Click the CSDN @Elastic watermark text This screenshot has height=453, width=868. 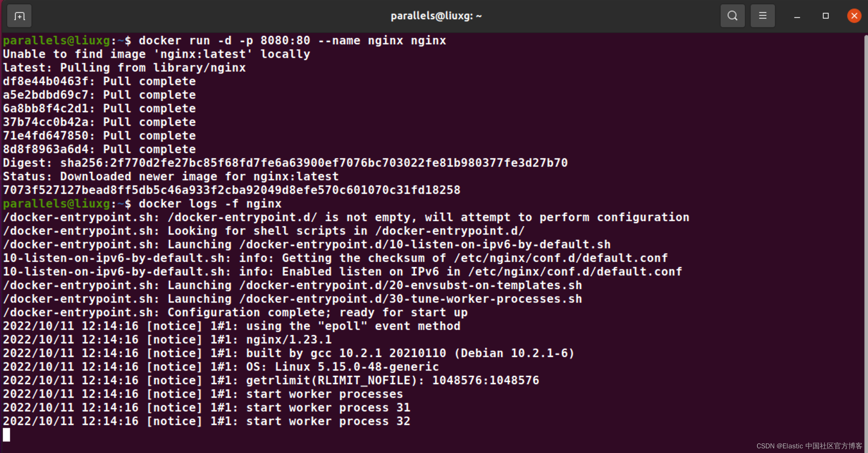809,446
